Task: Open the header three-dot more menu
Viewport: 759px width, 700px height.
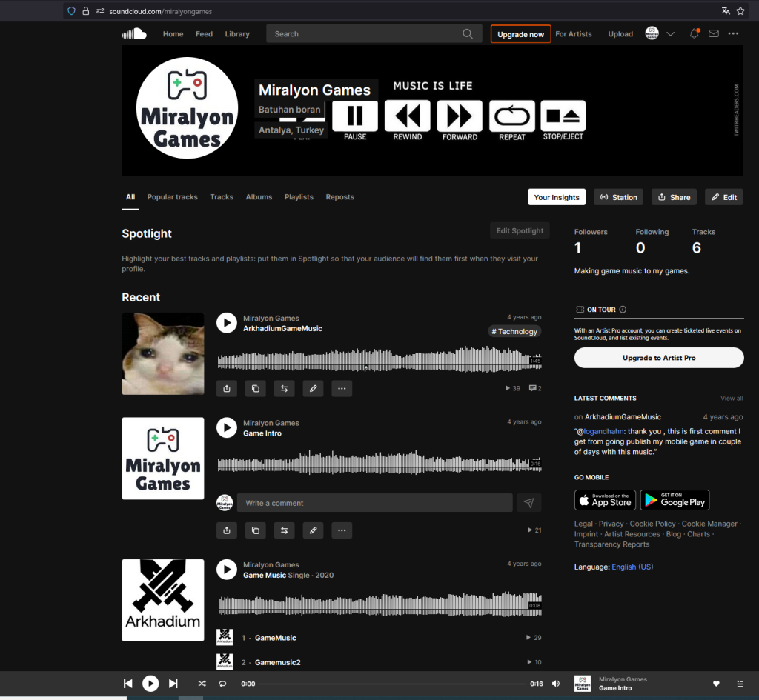Action: (733, 34)
